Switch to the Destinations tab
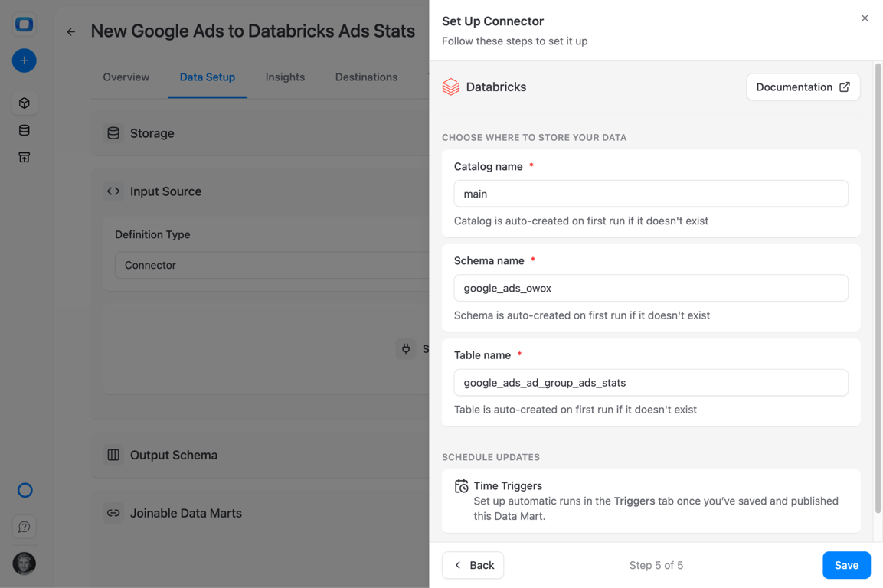The width and height of the screenshot is (883, 588). (366, 77)
